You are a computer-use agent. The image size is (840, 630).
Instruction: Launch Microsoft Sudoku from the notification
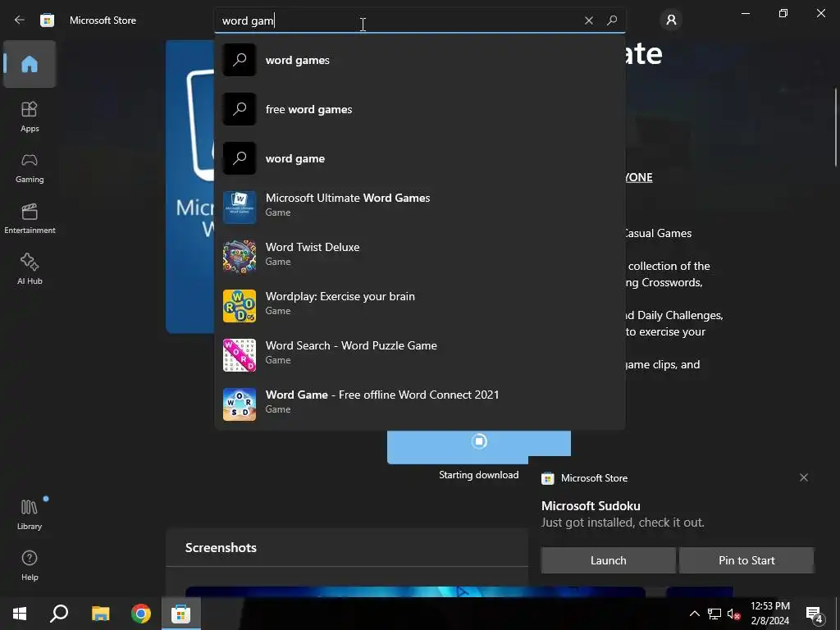click(608, 560)
